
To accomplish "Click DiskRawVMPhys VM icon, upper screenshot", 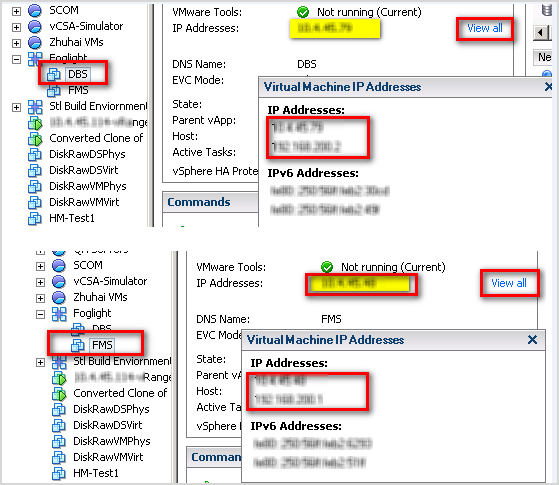I will click(x=35, y=187).
